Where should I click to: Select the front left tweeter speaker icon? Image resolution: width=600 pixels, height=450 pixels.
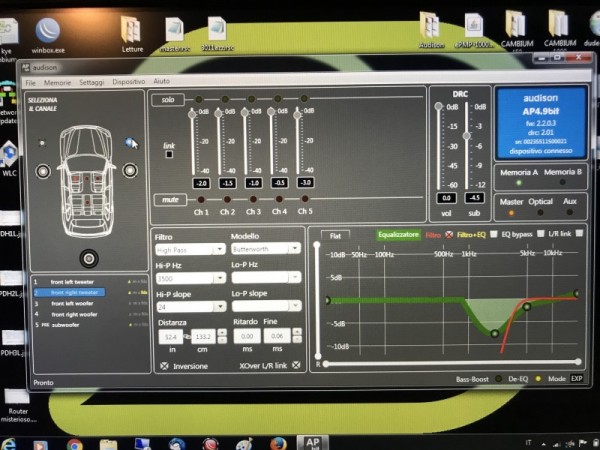tap(42, 143)
